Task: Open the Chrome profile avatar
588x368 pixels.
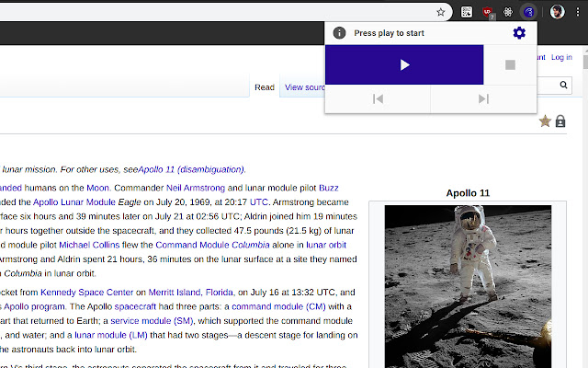Action: (x=557, y=12)
